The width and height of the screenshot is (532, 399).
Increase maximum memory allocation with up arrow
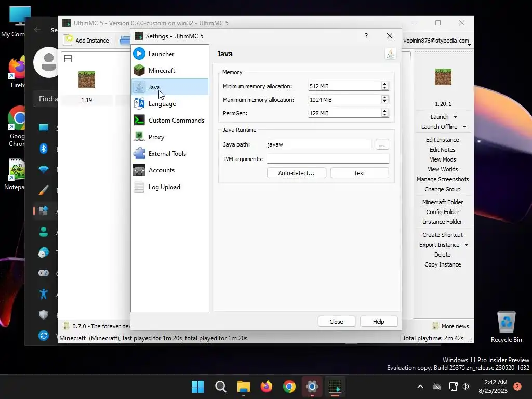384,98
